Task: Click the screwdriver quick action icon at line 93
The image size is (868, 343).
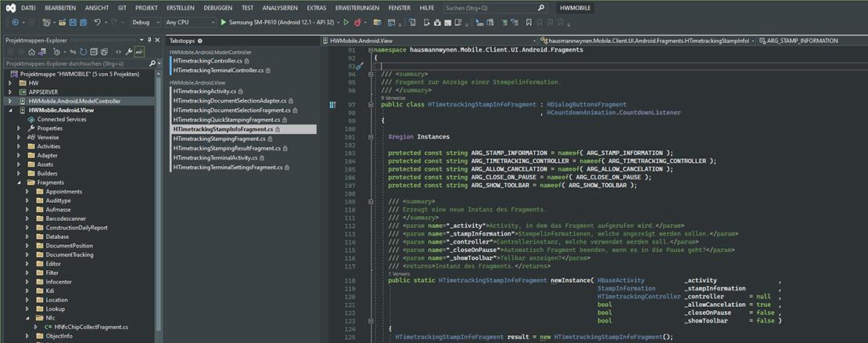Action: click(358, 66)
